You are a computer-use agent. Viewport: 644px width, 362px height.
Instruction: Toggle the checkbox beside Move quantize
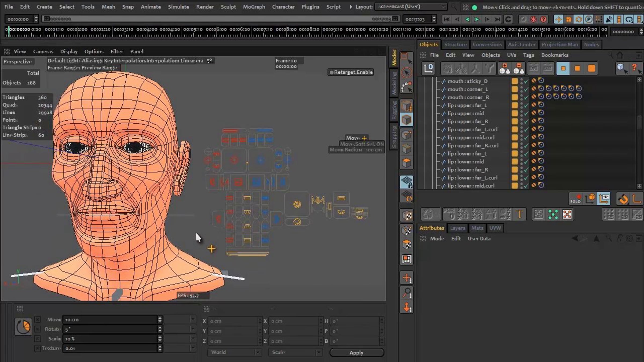click(38, 319)
